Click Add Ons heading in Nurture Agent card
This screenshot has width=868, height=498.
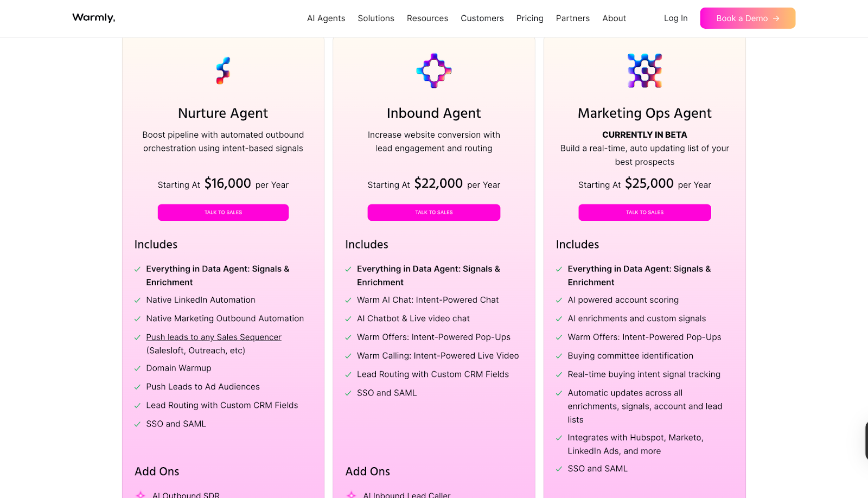point(157,472)
